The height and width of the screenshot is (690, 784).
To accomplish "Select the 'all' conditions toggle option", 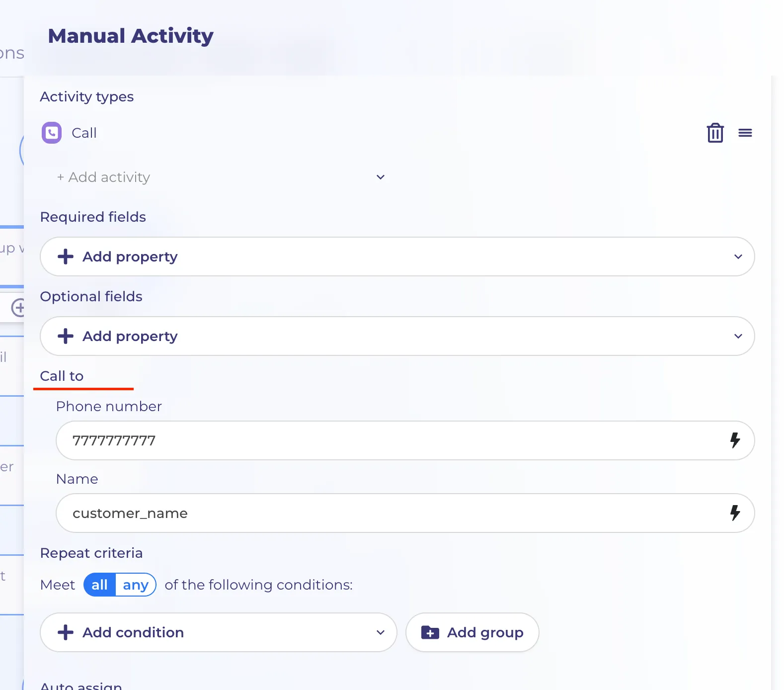I will (99, 585).
